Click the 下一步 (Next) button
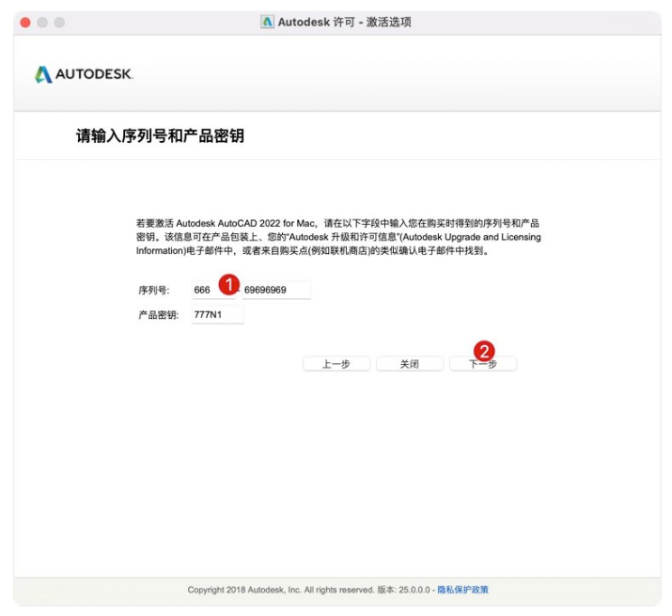Screen dimensions: 672x616 (x=483, y=364)
